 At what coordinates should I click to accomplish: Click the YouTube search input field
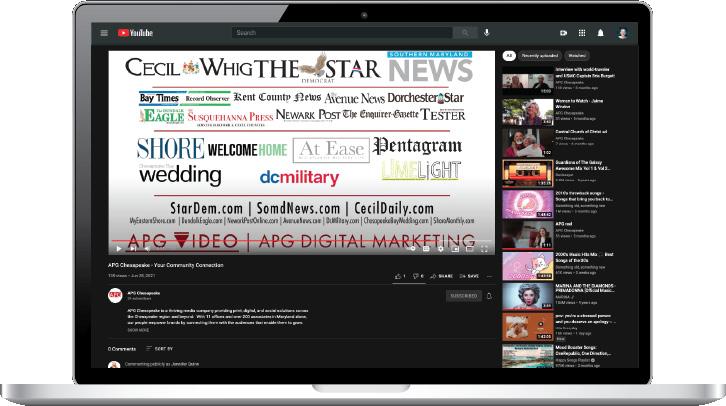342,33
